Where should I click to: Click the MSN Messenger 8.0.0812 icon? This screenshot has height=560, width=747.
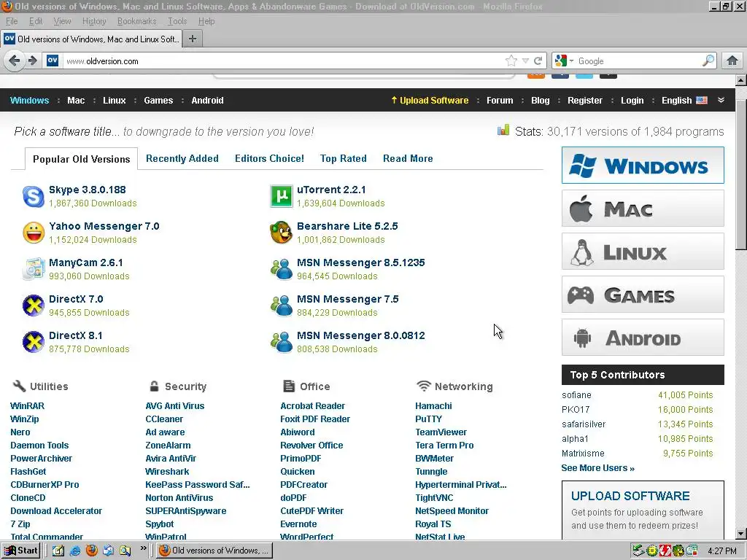[x=281, y=342]
